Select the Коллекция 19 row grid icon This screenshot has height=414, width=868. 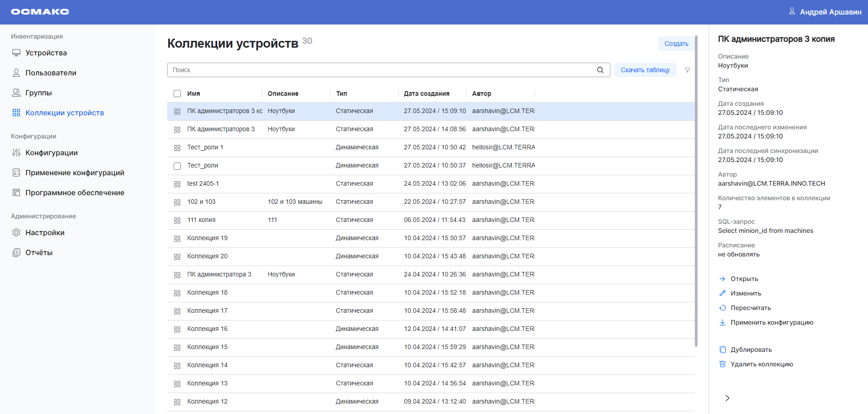(177, 238)
